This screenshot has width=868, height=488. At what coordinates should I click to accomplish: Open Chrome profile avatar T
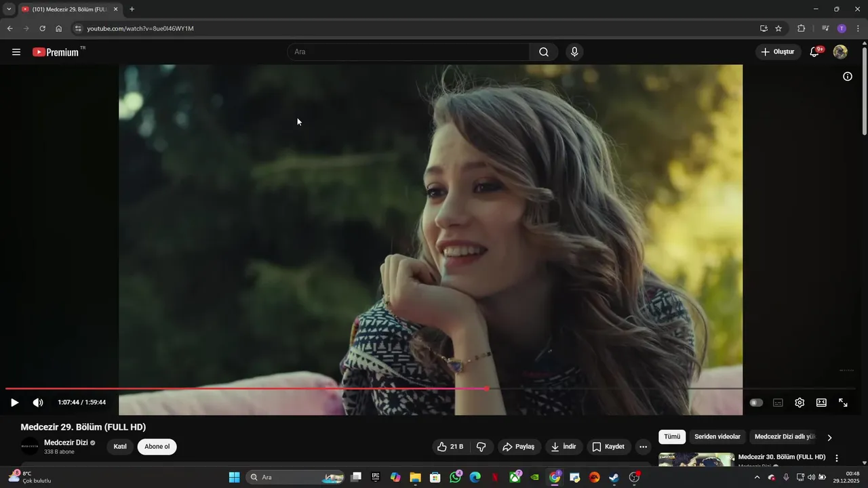pos(842,28)
